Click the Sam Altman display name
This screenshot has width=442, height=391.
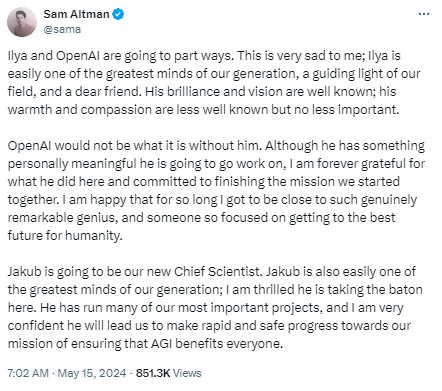[x=76, y=14]
